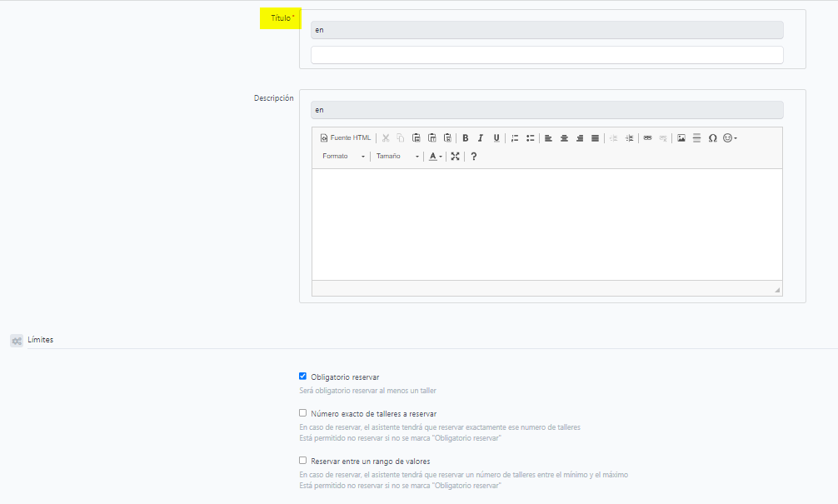This screenshot has width=838, height=504.
Task: Open the Formato dropdown
Action: tap(343, 156)
